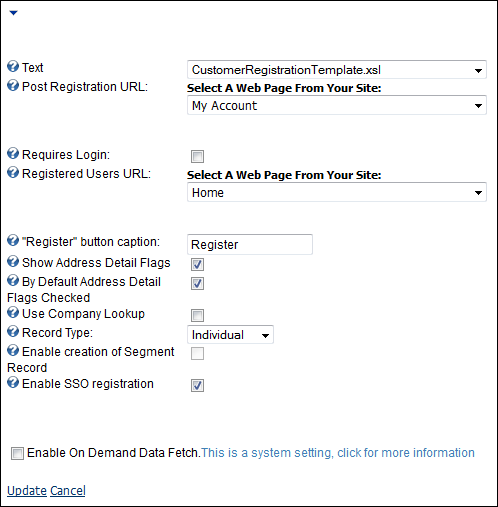
Task: Click the Cancel link
Action: (68, 491)
